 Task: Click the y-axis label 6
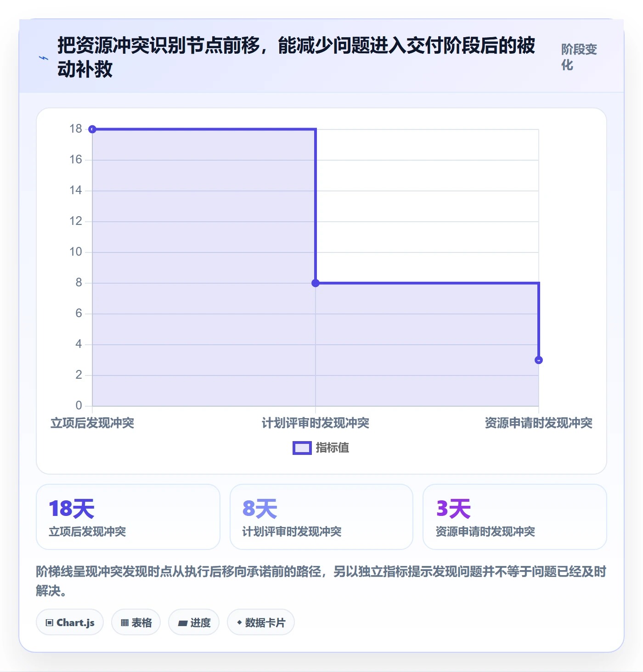(79, 314)
